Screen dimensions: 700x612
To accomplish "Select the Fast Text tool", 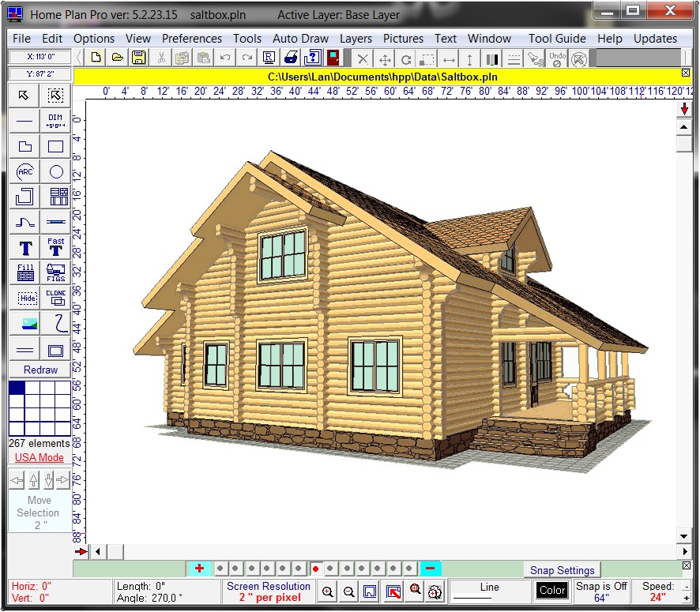I will 56,247.
